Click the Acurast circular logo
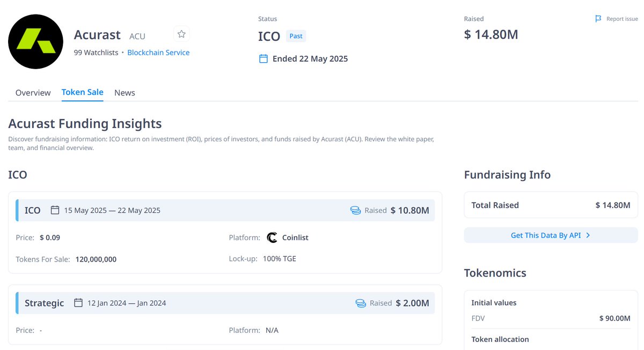The height and width of the screenshot is (350, 644). click(35, 41)
